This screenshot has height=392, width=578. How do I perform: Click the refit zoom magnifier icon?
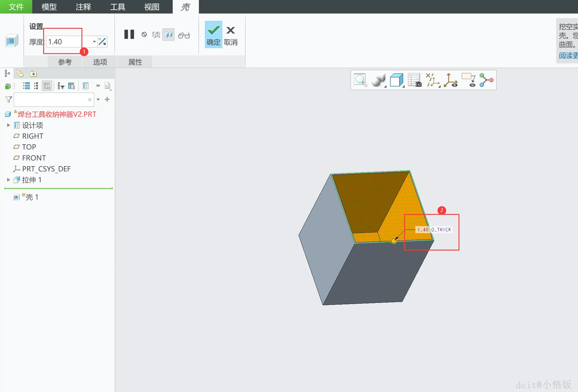point(360,80)
